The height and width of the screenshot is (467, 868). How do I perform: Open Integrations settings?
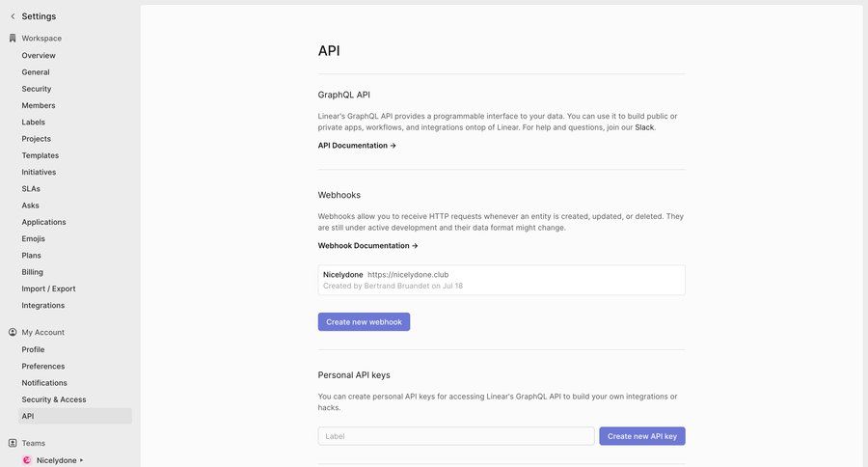[42, 305]
